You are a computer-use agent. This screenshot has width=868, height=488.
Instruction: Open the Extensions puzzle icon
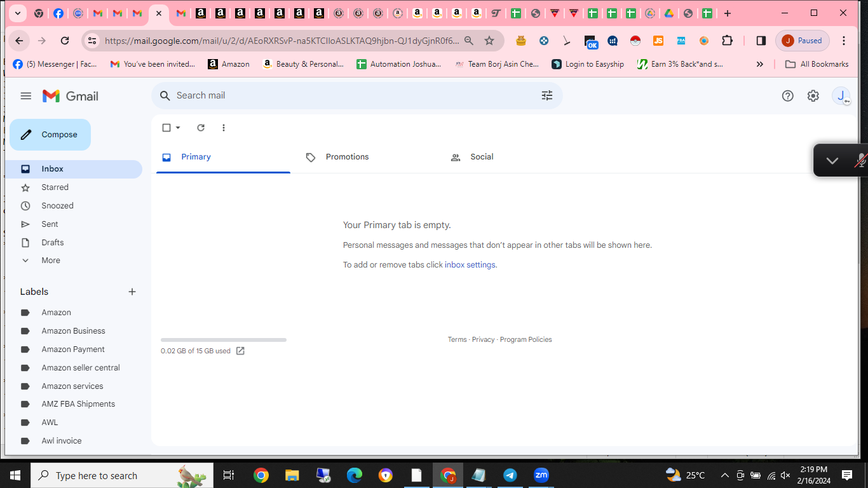point(727,41)
